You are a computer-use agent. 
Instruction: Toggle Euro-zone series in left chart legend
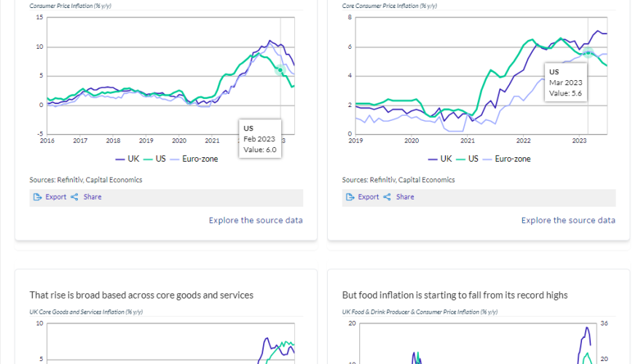193,159
